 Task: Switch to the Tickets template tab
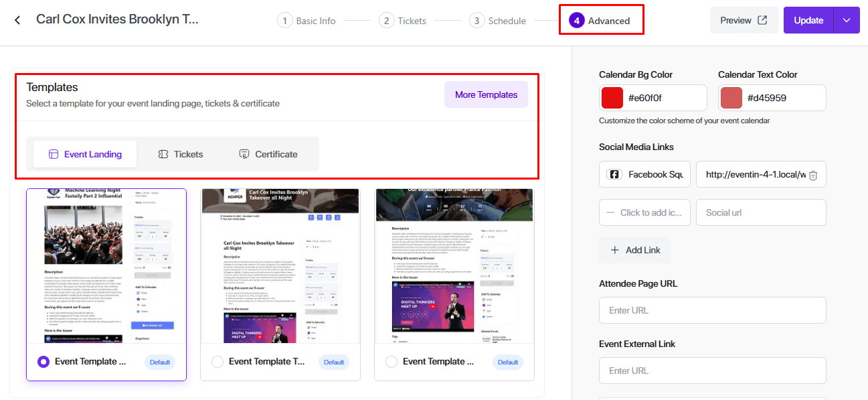180,154
